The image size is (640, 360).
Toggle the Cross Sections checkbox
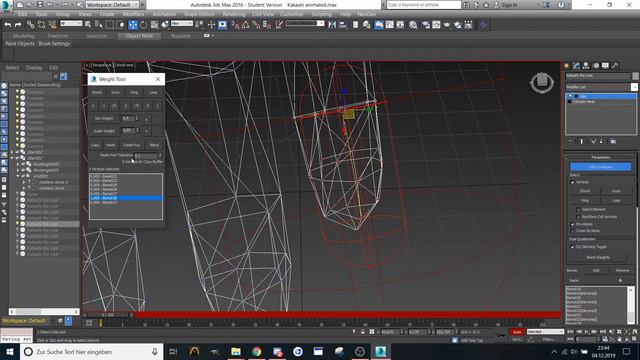click(x=572, y=231)
